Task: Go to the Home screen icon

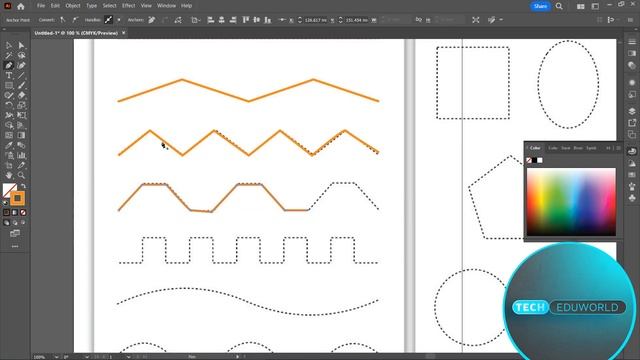Action: coord(21,6)
